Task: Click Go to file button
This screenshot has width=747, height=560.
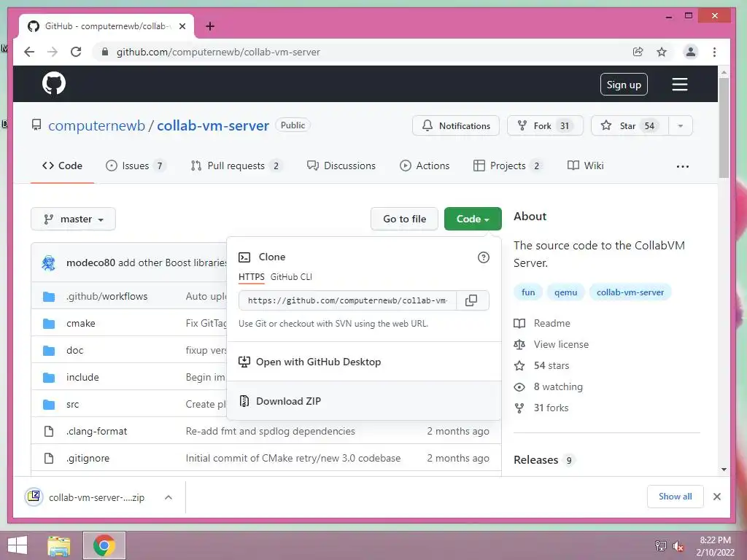Action: click(x=404, y=219)
